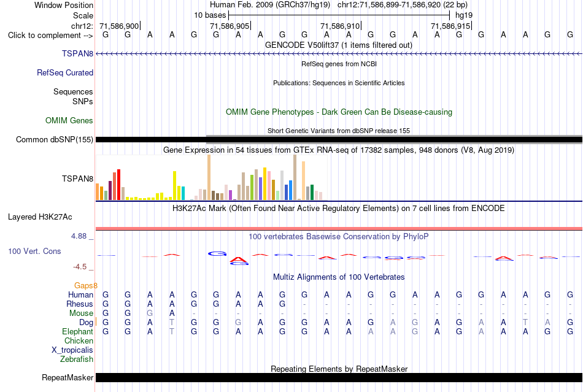The image size is (583, 392).
Task: Click the OMIM Gene Phenotypes green track title
Action: (339, 112)
